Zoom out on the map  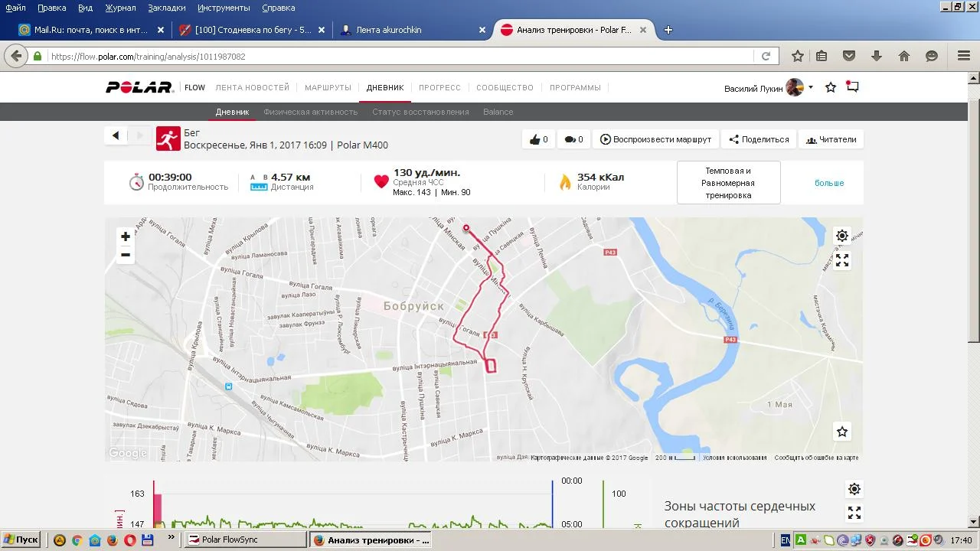126,255
